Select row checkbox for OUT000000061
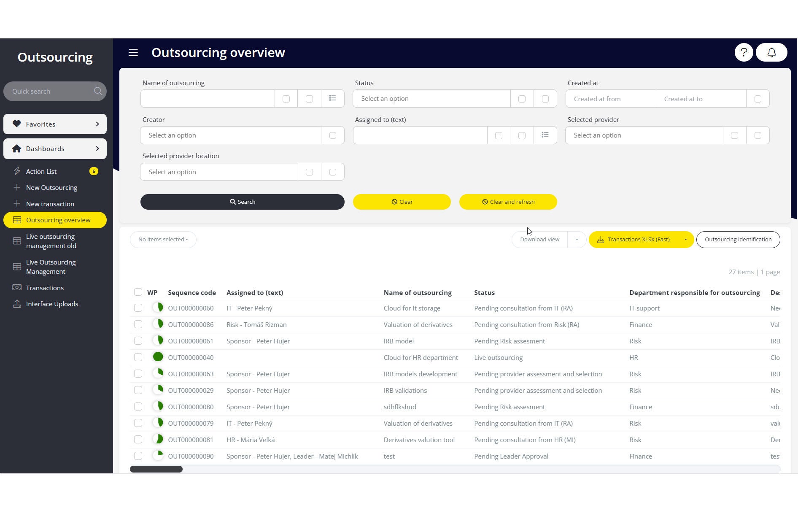This screenshot has height=532, width=798. click(x=138, y=340)
